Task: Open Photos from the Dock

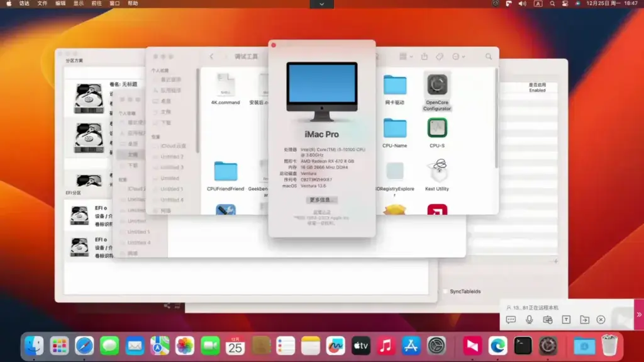Action: [x=185, y=346]
